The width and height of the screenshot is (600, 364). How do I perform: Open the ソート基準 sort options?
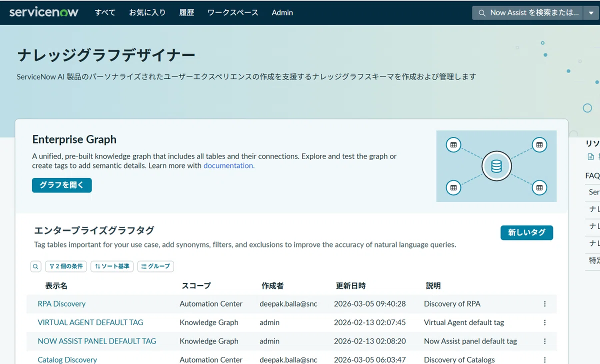click(112, 266)
